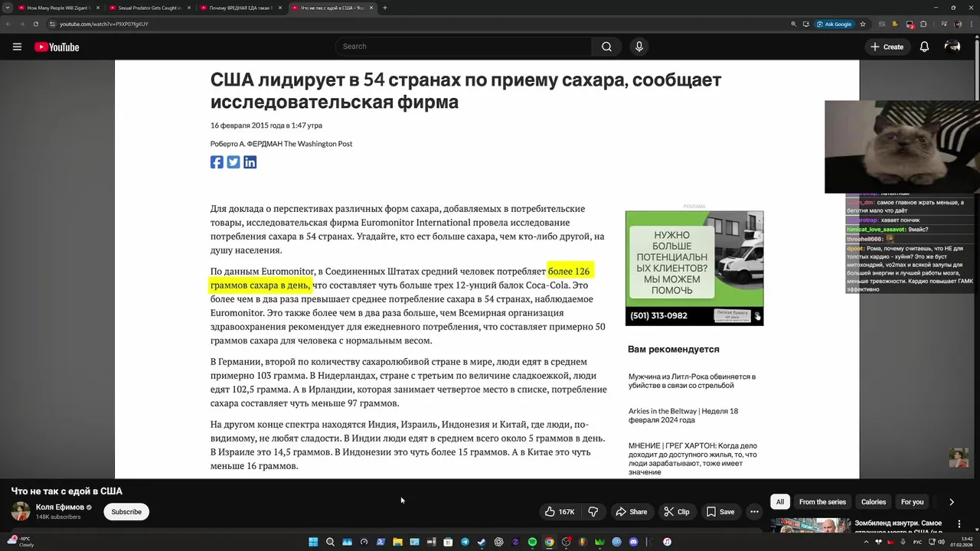
Task: Open the Зомбиленд изнутри recommended video thumbnail
Action: point(810,526)
